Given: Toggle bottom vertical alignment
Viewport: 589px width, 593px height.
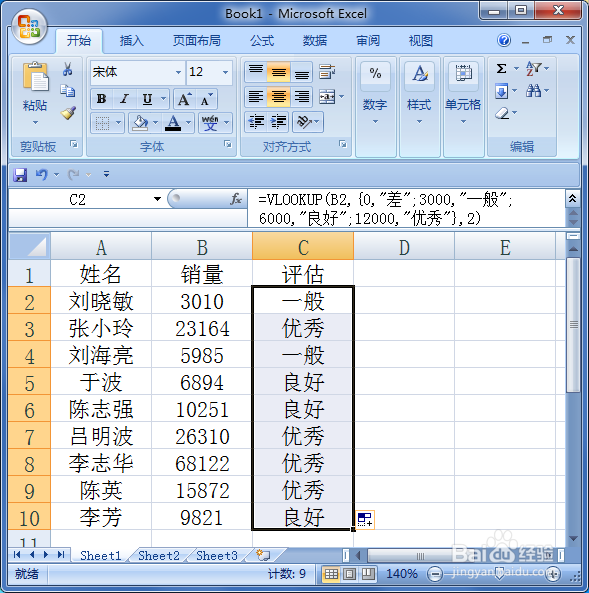Looking at the screenshot, I should [301, 71].
